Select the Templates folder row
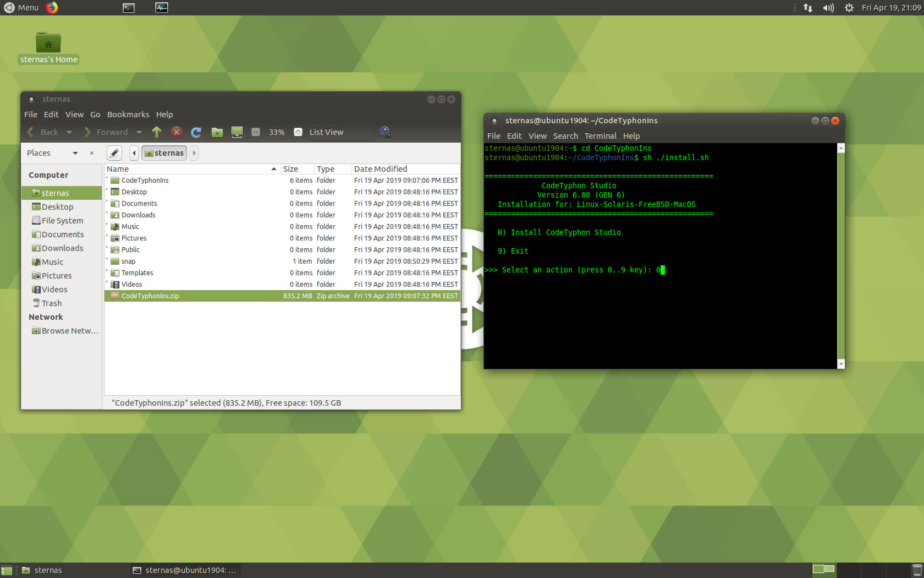Screen dimensions: 924x578 [x=282, y=272]
